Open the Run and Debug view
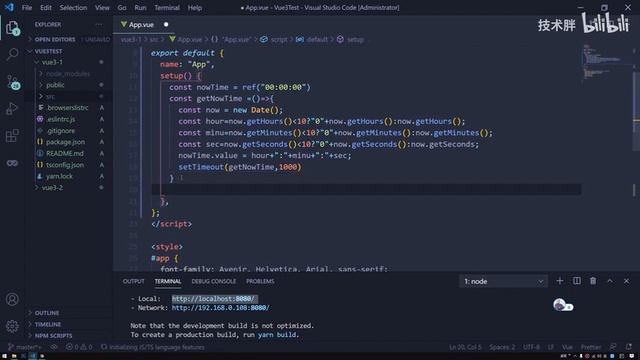The image size is (640, 360). pyautogui.click(x=12, y=109)
